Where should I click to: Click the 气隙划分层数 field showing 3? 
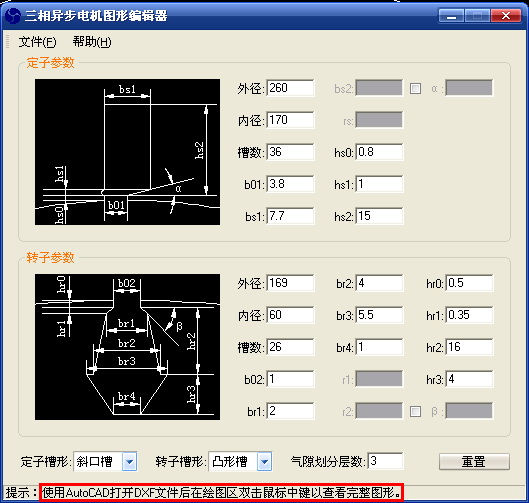coord(385,461)
